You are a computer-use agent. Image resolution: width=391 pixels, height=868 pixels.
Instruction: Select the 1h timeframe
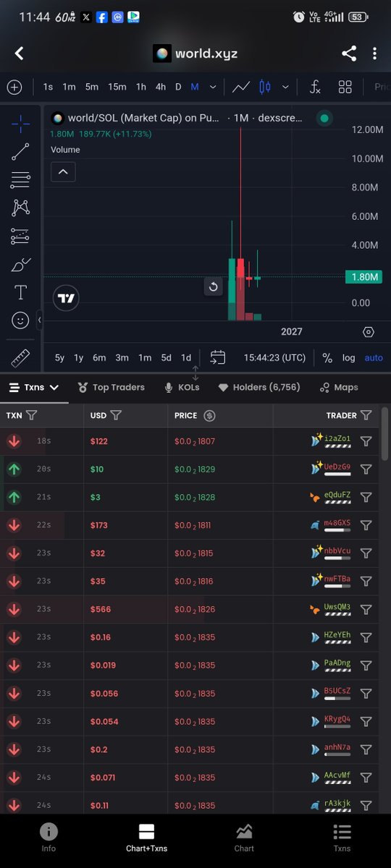tap(141, 87)
